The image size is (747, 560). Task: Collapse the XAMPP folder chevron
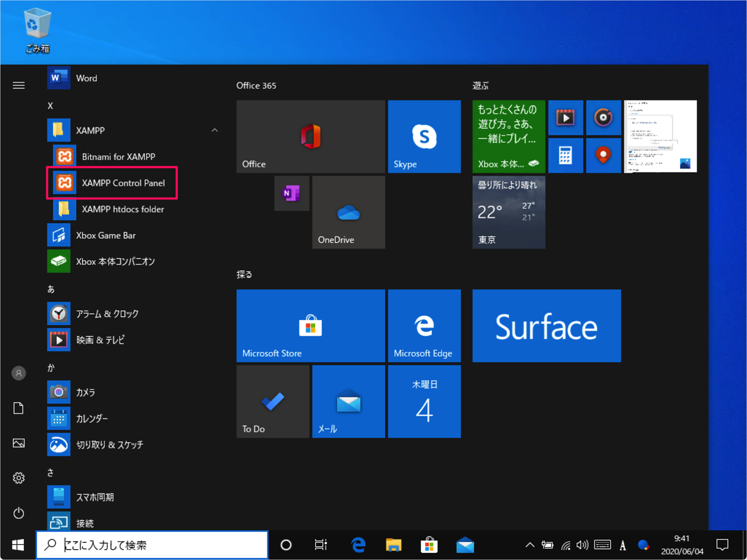tap(215, 130)
